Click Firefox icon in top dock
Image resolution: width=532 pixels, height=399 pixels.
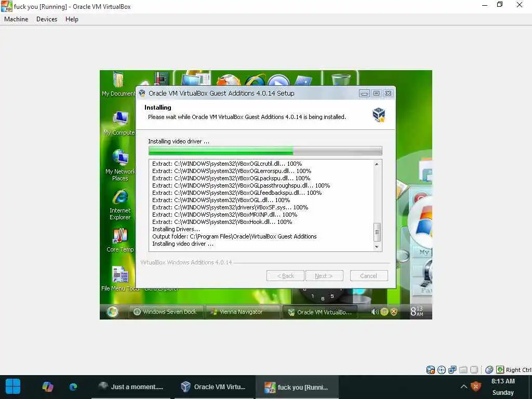pos(229,80)
